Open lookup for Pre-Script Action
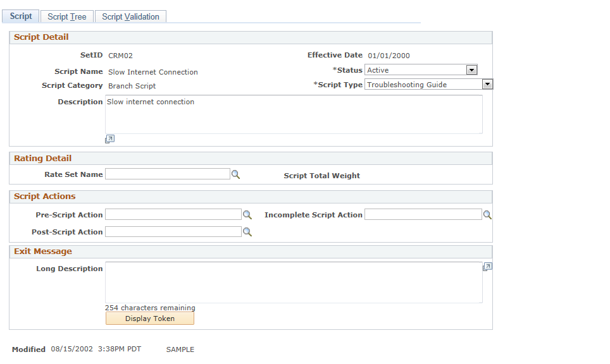Image resolution: width=610 pixels, height=364 pixels. (247, 215)
